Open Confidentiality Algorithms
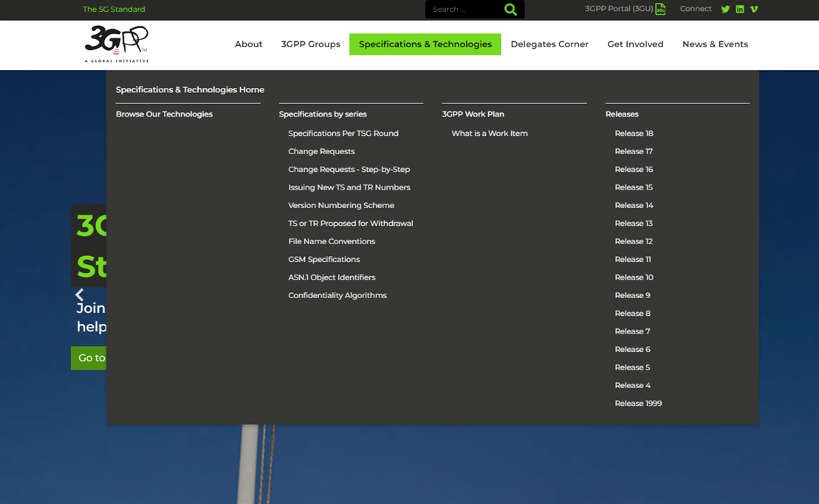The width and height of the screenshot is (819, 504). [x=337, y=295]
